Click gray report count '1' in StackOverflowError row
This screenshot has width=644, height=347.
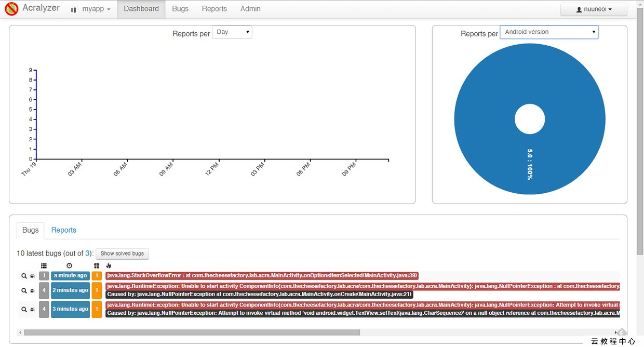pyautogui.click(x=44, y=276)
